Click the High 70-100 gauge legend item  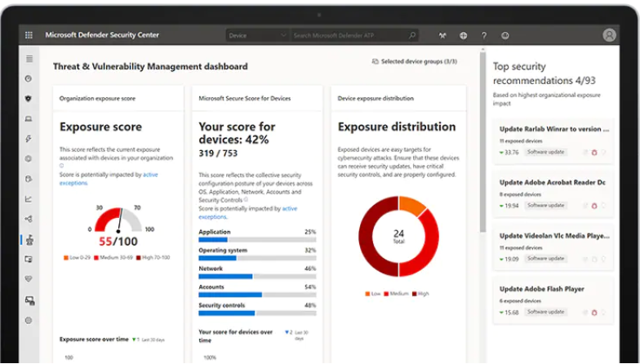point(153,258)
